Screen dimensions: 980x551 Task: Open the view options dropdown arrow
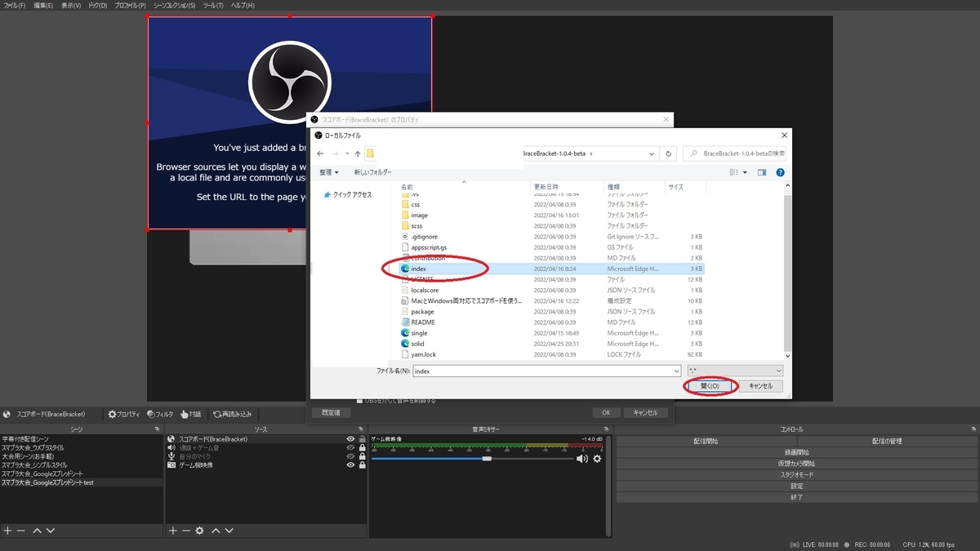pyautogui.click(x=745, y=172)
